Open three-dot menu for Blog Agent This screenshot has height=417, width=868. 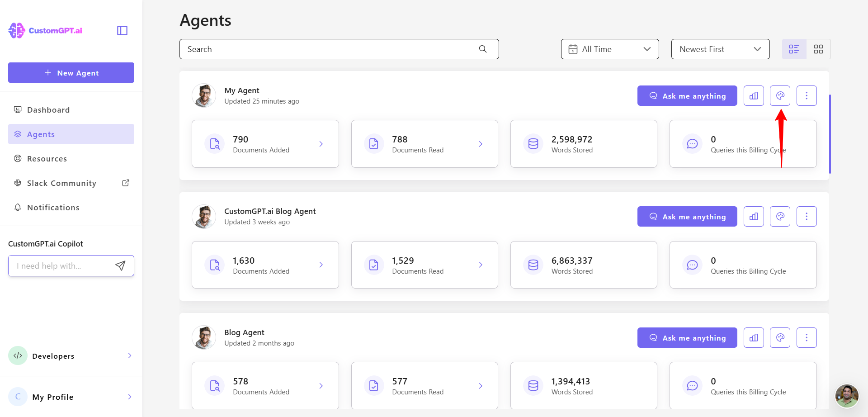click(x=807, y=338)
